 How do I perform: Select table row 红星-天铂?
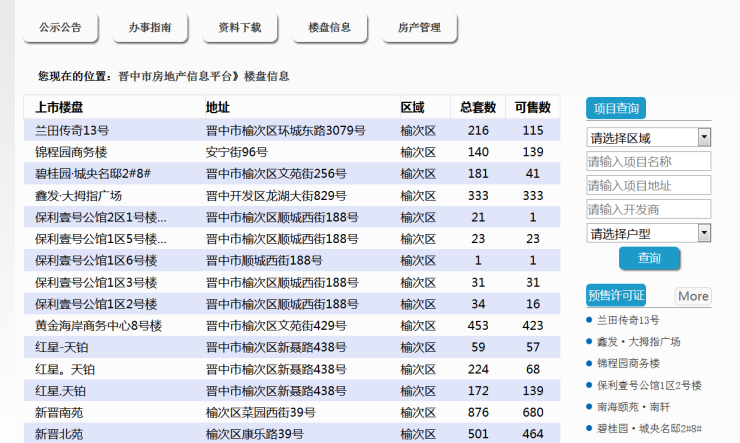click(292, 347)
